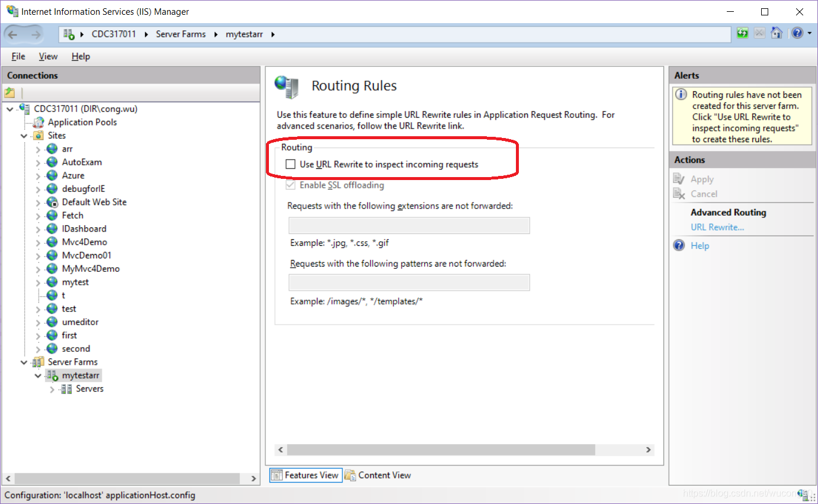The width and height of the screenshot is (818, 504).
Task: Click the Cancel action
Action: pos(704,194)
